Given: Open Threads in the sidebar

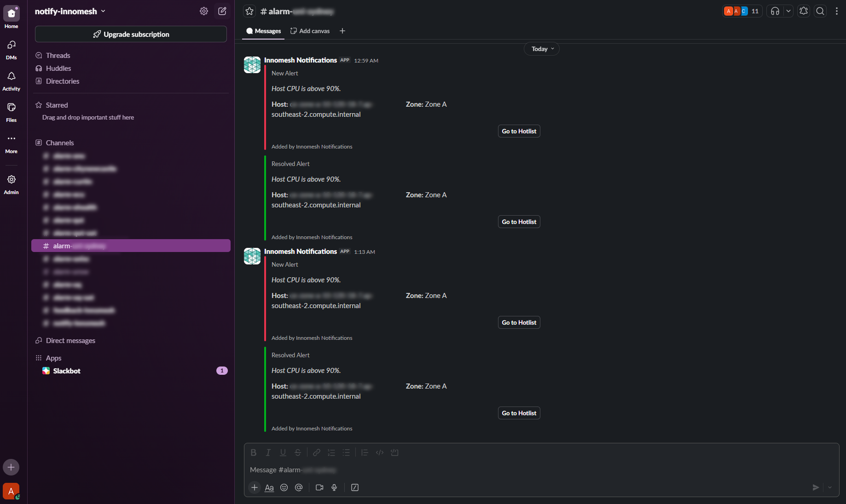Looking at the screenshot, I should 58,55.
